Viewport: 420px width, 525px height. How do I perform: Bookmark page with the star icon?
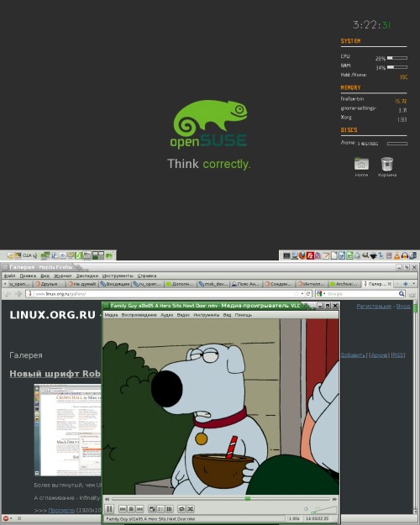[297, 294]
